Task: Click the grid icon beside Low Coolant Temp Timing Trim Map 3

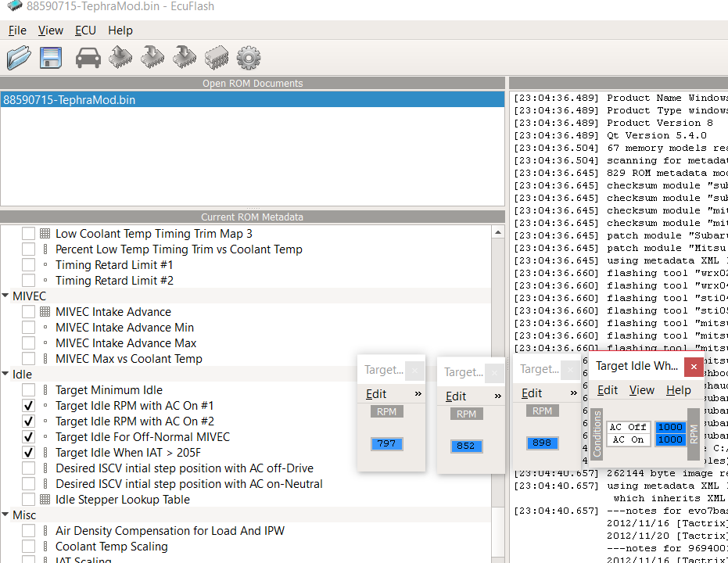Action: pos(45,234)
